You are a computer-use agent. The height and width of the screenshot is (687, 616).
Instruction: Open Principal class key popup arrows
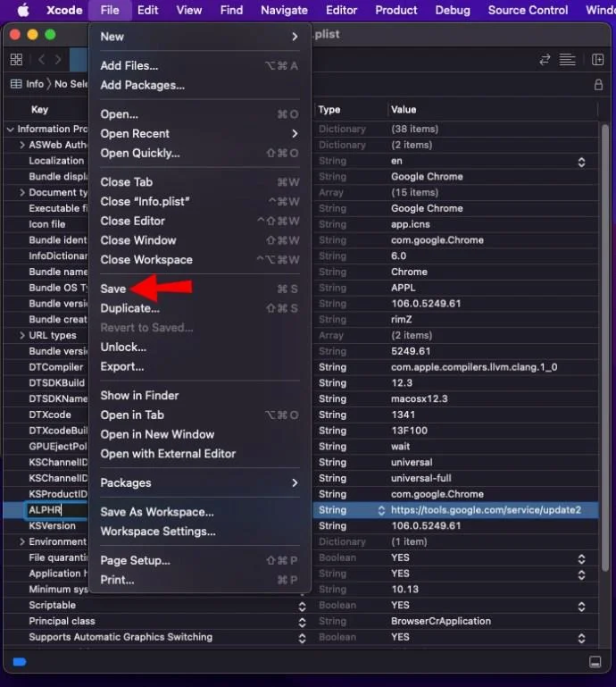[302, 622]
